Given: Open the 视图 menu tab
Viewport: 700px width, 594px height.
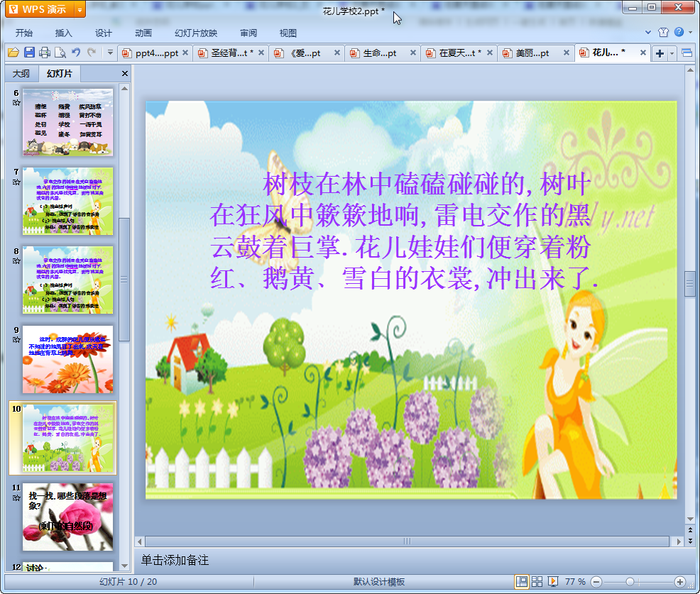Looking at the screenshot, I should pyautogui.click(x=288, y=33).
